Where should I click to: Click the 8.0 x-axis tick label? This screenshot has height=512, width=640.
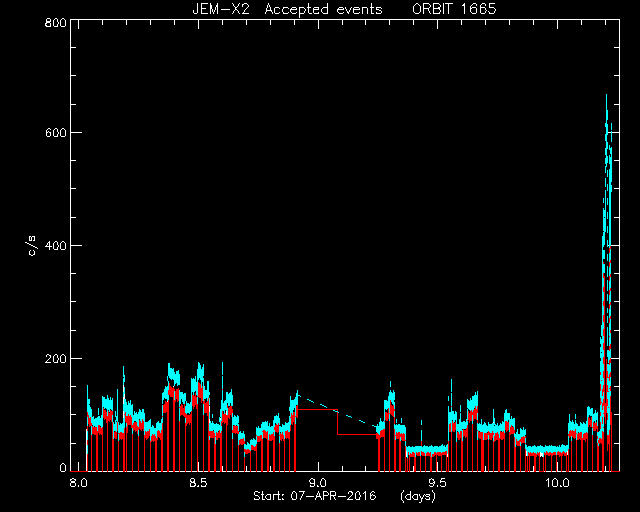coord(78,483)
